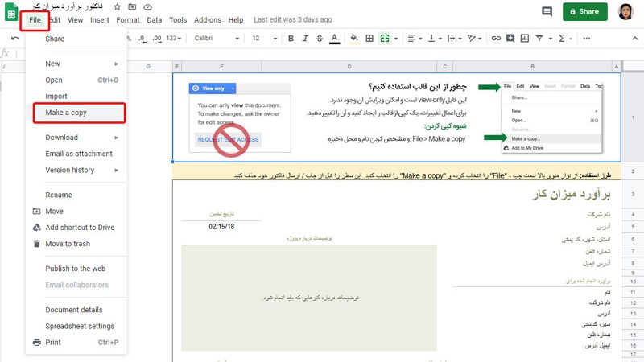Toggle bold formatting in toolbar
Image resolution: width=644 pixels, height=362 pixels.
(290, 38)
